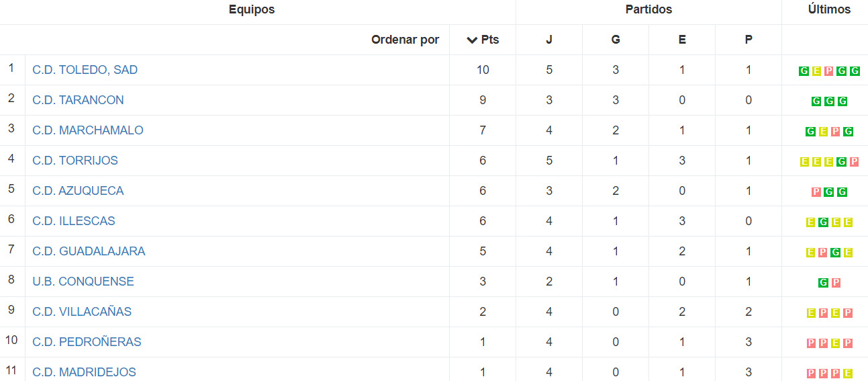This screenshot has width=868, height=381.
Task: Select C.D. VILLACAÑAS team link
Action: [82, 312]
